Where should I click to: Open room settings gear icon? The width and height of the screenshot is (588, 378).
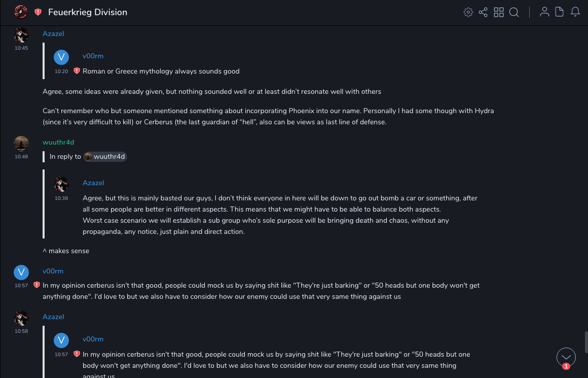pyautogui.click(x=468, y=12)
